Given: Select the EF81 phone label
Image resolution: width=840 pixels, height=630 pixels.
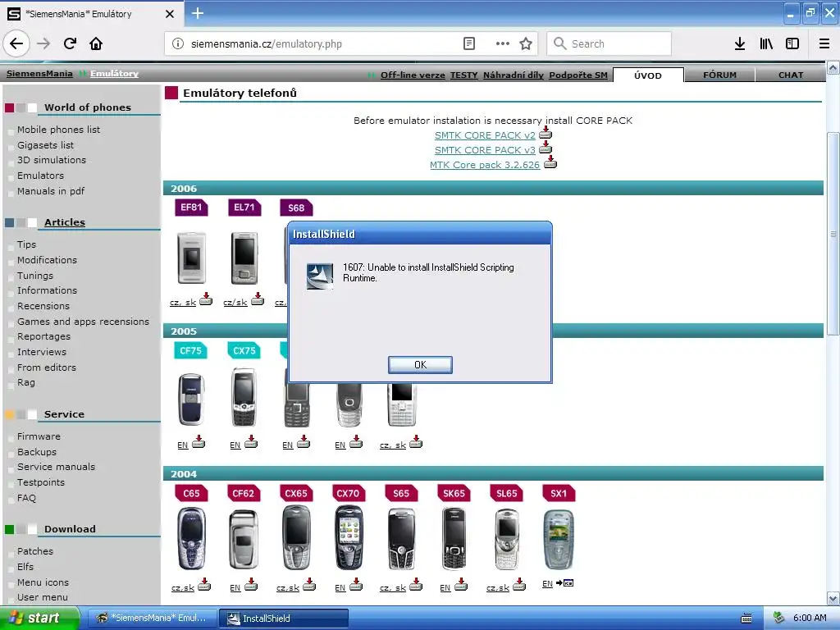Looking at the screenshot, I should click(x=191, y=208).
